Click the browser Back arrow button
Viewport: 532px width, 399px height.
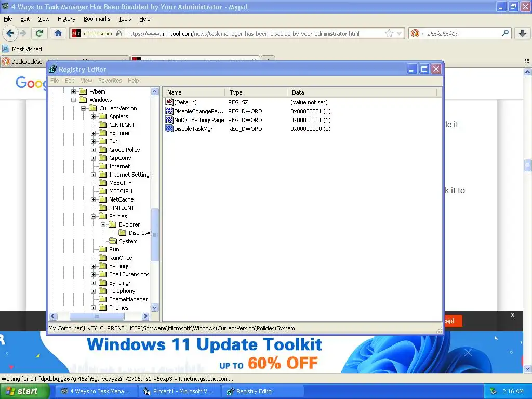pyautogui.click(x=10, y=33)
